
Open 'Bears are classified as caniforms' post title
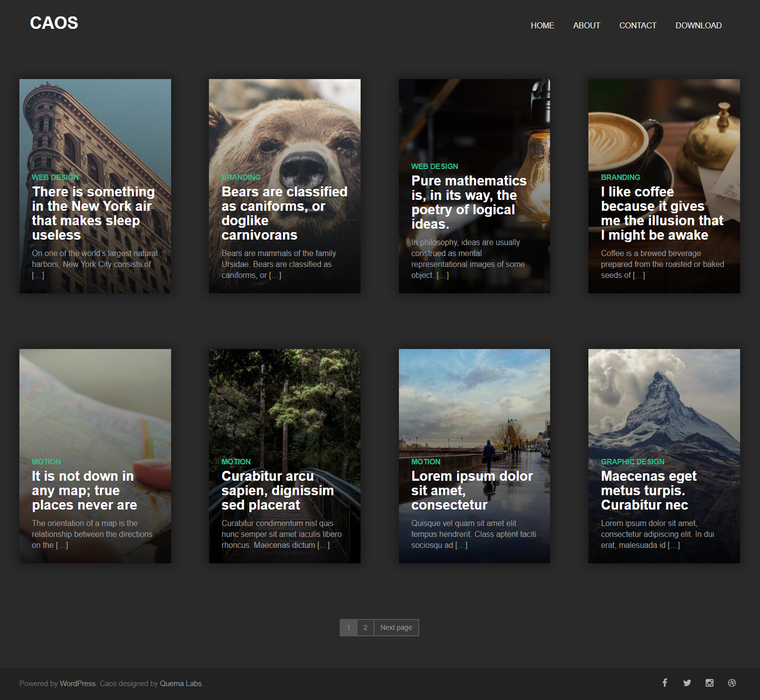point(284,213)
